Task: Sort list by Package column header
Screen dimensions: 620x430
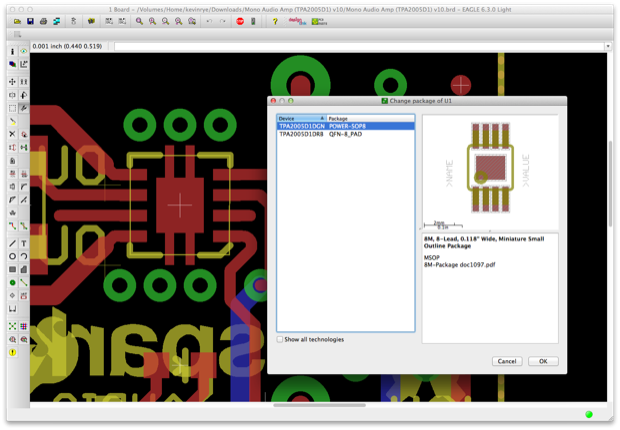Action: (x=370, y=118)
